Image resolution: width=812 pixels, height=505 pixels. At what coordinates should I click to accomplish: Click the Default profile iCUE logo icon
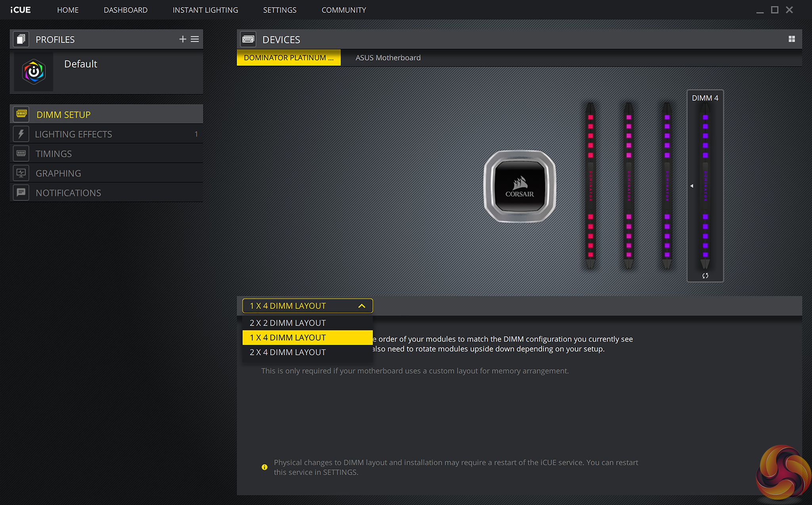pyautogui.click(x=34, y=72)
